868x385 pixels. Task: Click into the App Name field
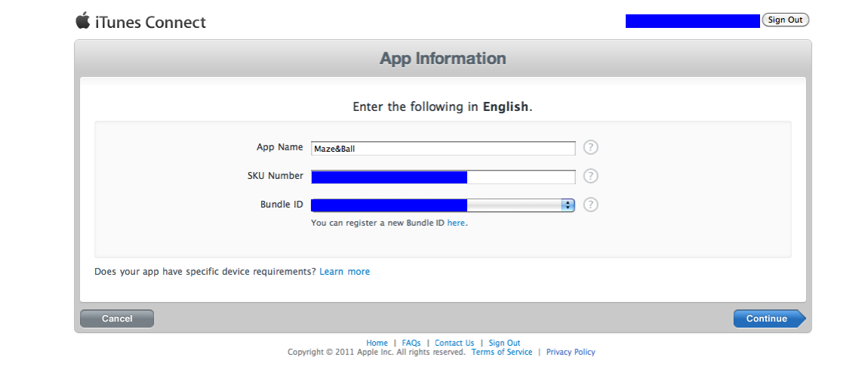(x=443, y=149)
